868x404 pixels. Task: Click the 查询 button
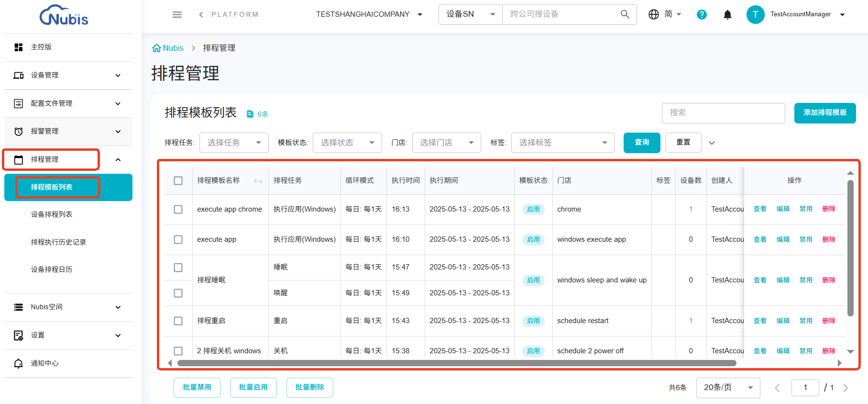tap(642, 143)
